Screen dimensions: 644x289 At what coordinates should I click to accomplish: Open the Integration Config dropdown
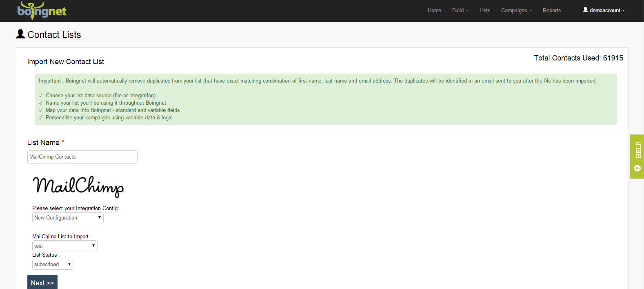point(68,218)
